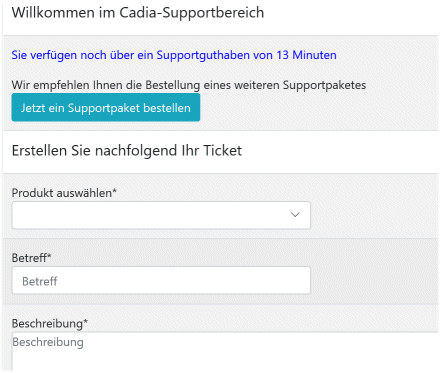Click the word Ticket in the section heading
The image size is (441, 373).
pos(223,151)
